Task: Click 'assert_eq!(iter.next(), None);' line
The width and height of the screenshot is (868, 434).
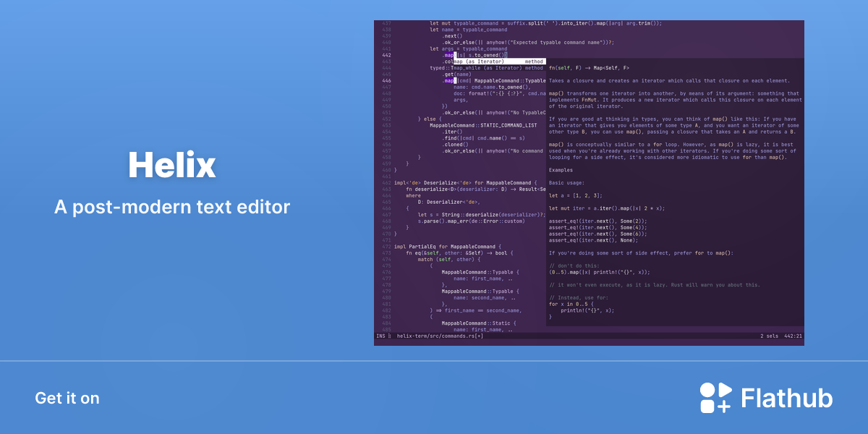Action: [x=594, y=240]
